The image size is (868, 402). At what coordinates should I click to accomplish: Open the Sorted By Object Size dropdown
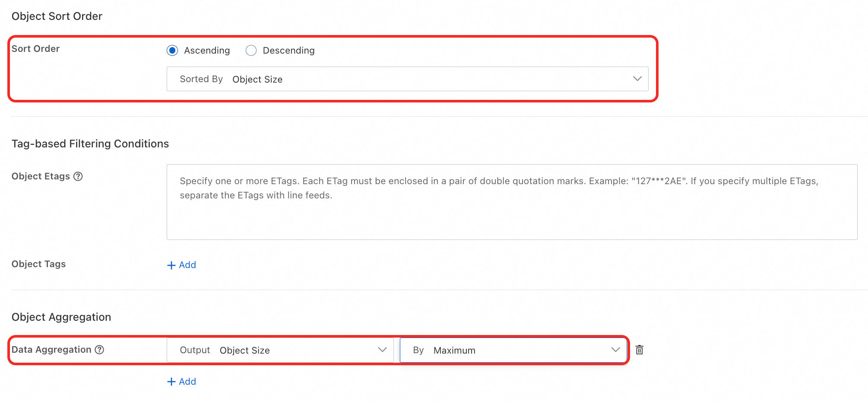[x=407, y=79]
